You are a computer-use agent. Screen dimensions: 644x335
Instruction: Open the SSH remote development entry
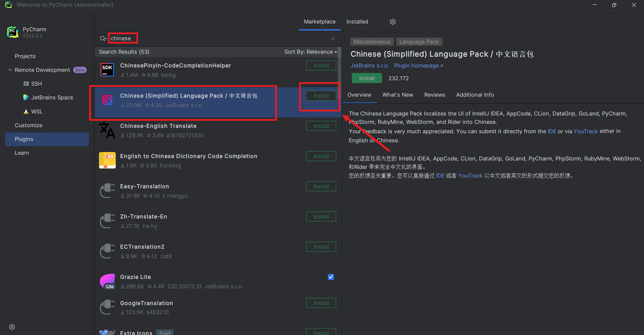point(33,84)
